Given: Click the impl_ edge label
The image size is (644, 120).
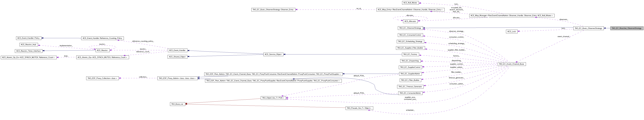Looking at the screenshot, I should (66, 56).
